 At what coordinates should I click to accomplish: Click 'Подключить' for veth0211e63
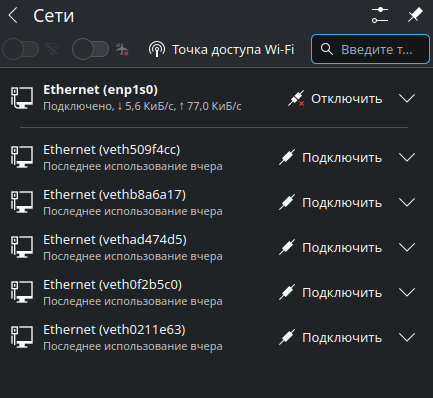(342, 338)
